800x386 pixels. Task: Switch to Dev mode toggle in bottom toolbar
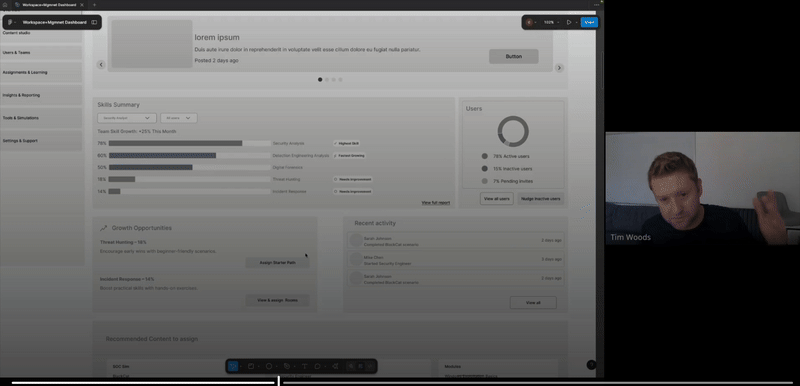[370, 366]
